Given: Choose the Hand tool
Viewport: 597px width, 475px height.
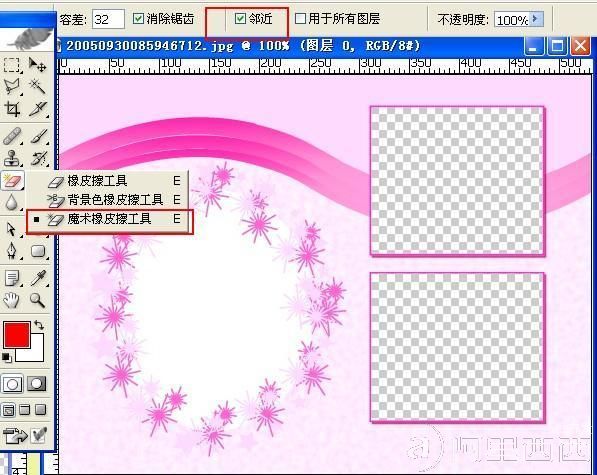Looking at the screenshot, I should click(11, 300).
